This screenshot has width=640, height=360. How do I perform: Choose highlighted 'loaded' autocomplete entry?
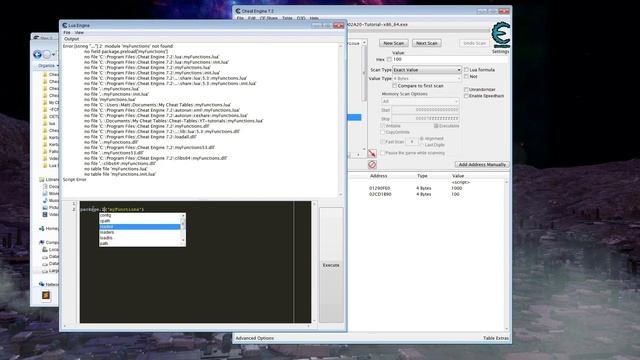[139, 227]
